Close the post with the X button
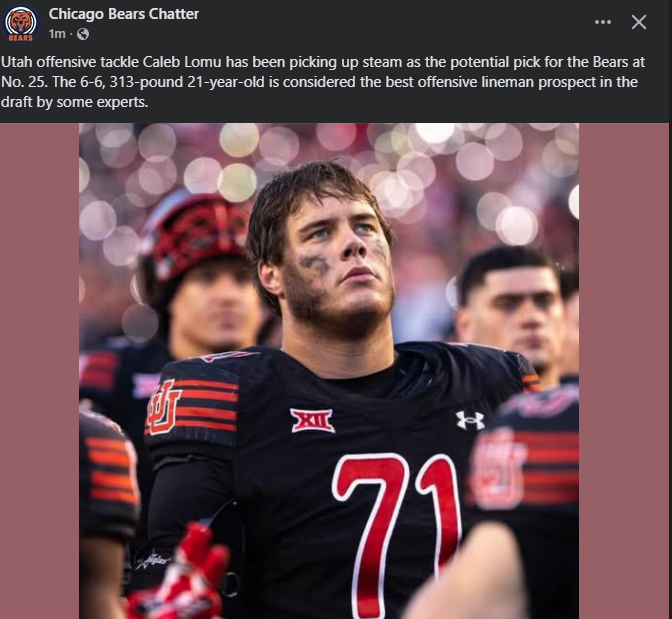The height and width of the screenshot is (619, 672). (639, 22)
